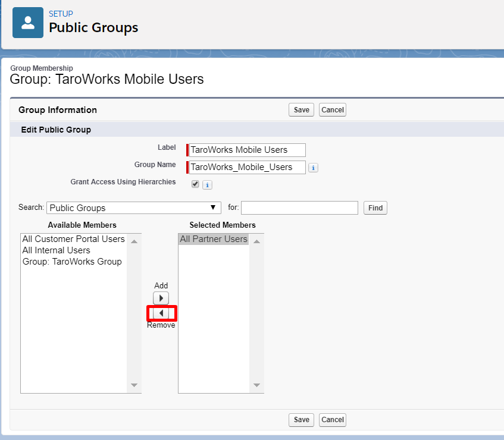
Task: Toggle Grant Access Using Hierarchies checkbox
Action: 195,184
